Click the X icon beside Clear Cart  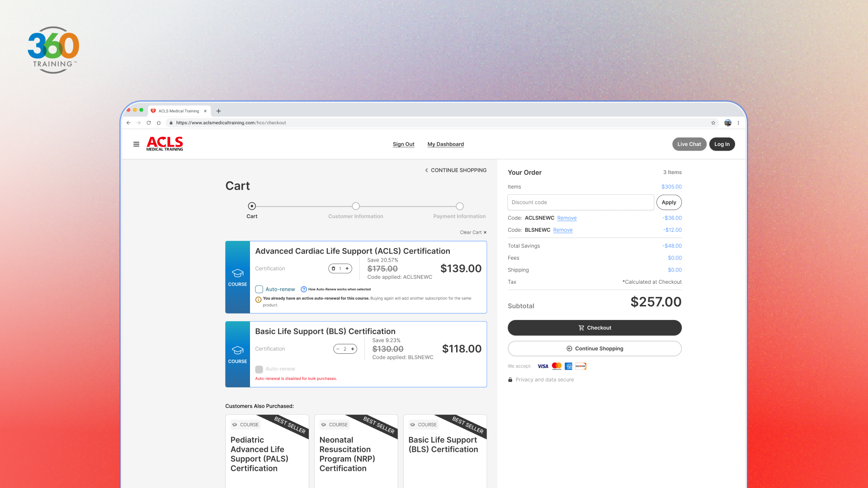pos(485,232)
